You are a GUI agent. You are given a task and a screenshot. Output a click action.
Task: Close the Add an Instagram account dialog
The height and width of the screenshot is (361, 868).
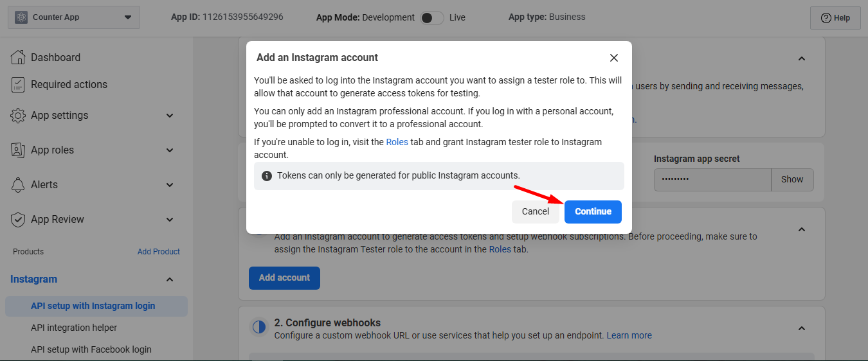[x=614, y=58]
